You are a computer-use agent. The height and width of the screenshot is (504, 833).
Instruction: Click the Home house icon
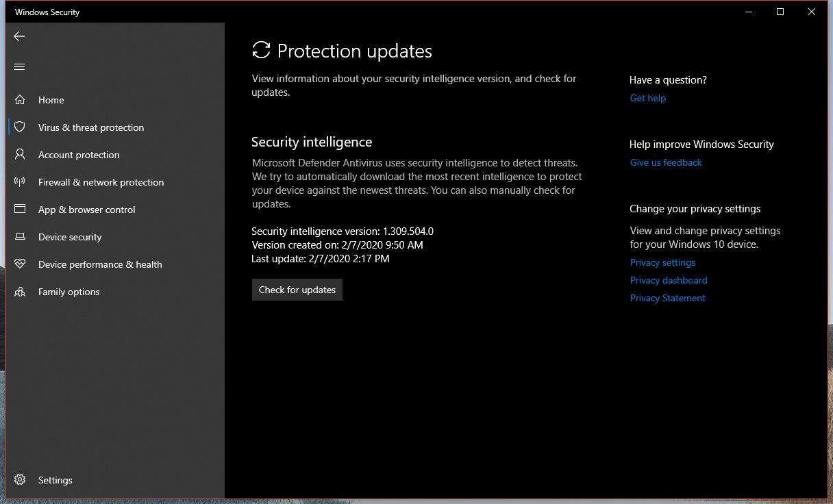coord(20,99)
